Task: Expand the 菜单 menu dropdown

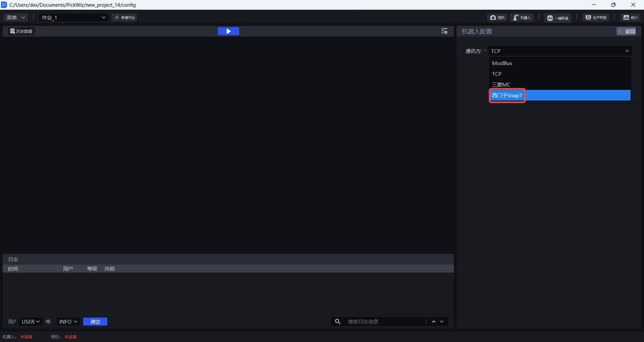Action: pos(16,18)
